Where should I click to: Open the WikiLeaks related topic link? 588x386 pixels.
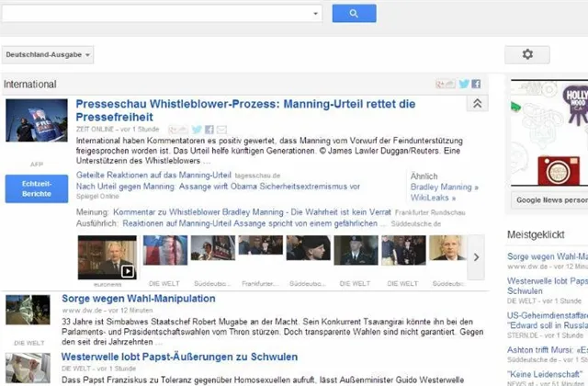click(x=433, y=198)
